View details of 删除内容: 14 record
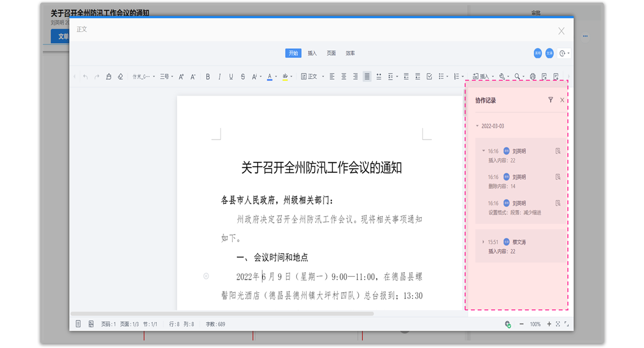 pyautogui.click(x=558, y=177)
